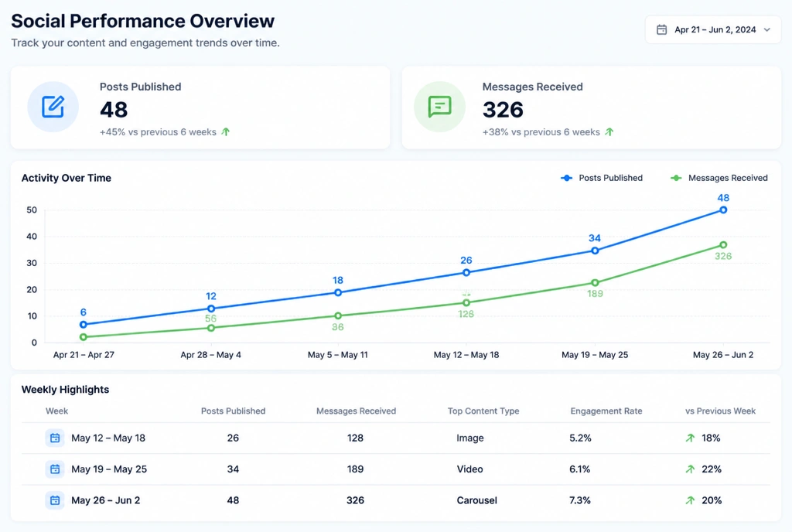Click the 6.1% engagement rate value
The width and height of the screenshot is (792, 532).
click(580, 469)
